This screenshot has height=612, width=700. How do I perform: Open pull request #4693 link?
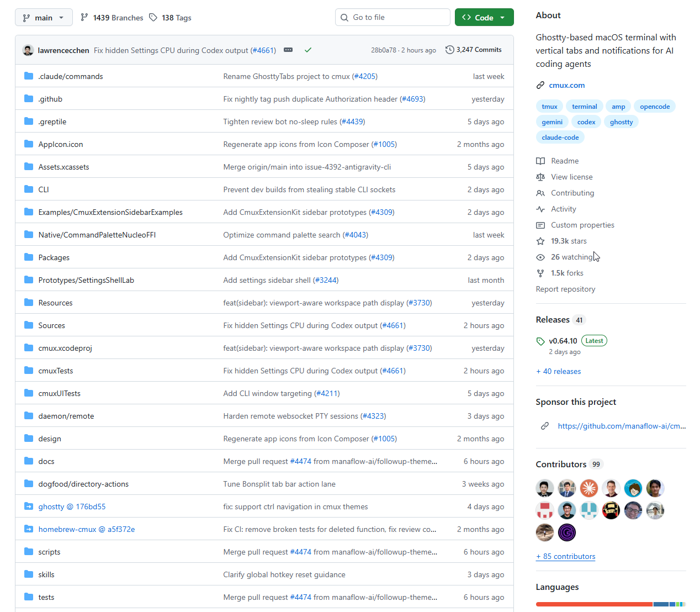(x=412, y=99)
